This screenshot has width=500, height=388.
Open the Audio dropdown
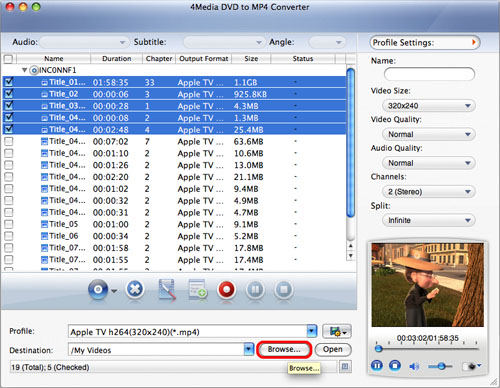pos(84,42)
